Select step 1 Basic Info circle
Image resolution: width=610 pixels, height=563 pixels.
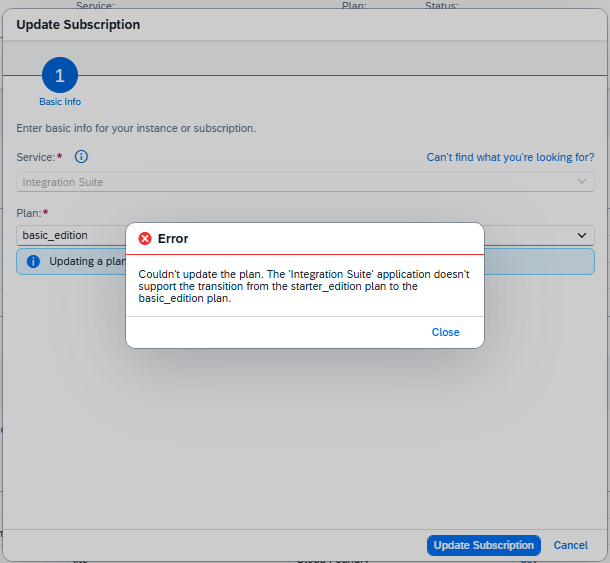click(x=60, y=75)
